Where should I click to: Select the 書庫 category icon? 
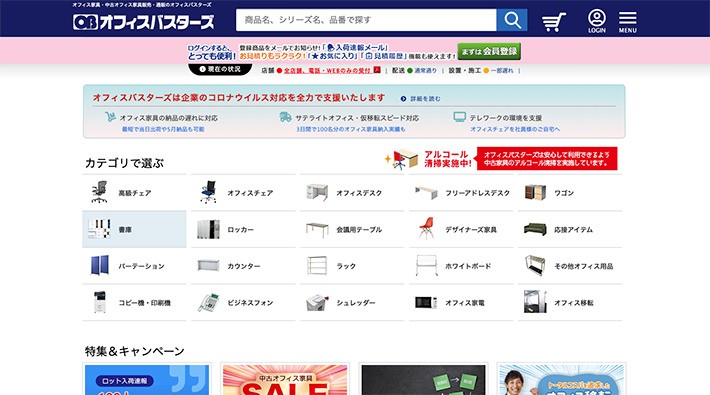click(99, 229)
